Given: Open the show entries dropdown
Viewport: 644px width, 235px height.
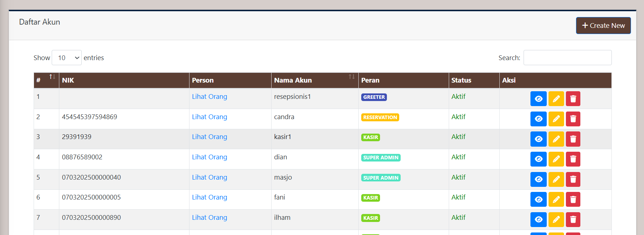Looking at the screenshot, I should [67, 58].
